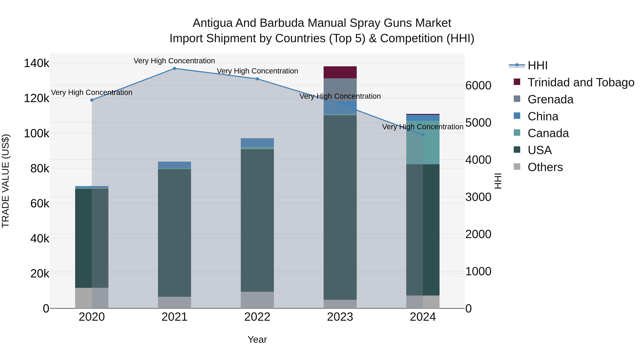The image size is (644, 362).
Task: Click the 2021 USA bar segment
Action: (174, 233)
